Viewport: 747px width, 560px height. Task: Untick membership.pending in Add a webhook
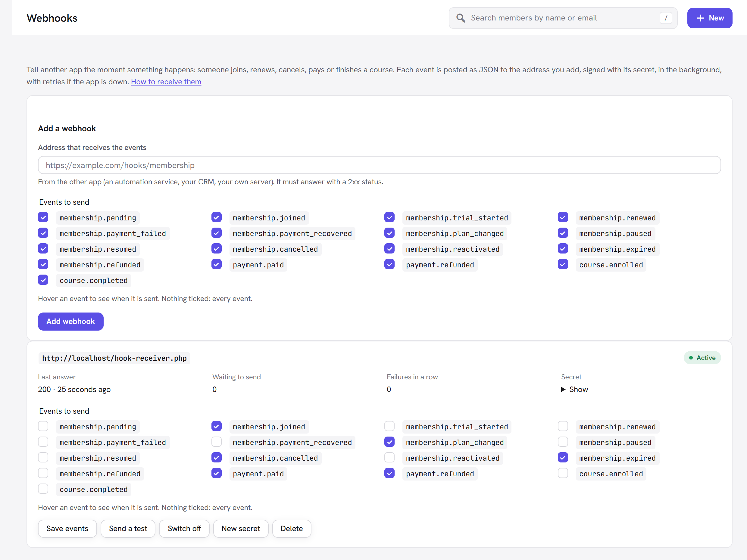43,217
